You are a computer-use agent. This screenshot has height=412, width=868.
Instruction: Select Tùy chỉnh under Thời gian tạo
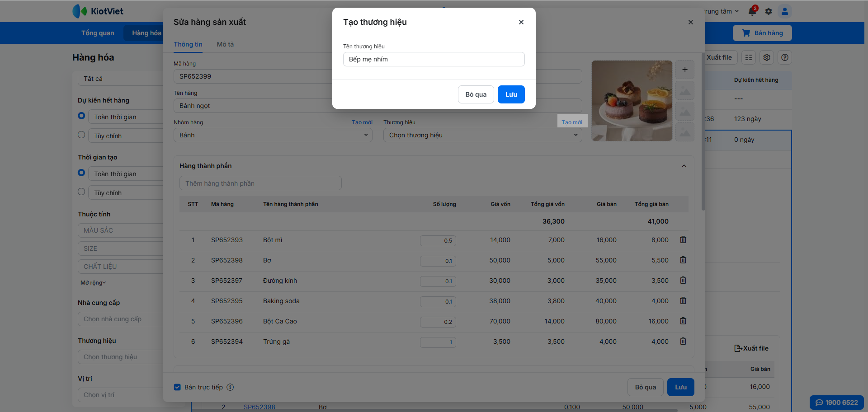tap(81, 192)
